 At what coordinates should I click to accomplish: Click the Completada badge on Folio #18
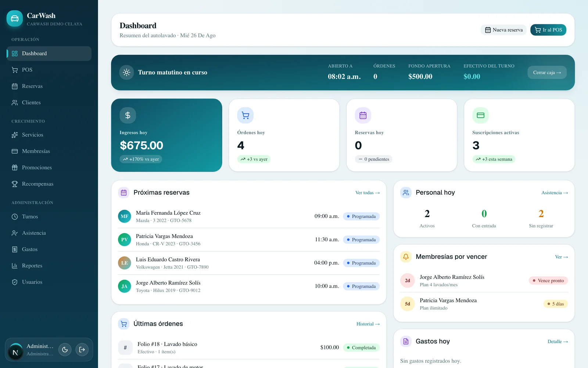coord(361,348)
